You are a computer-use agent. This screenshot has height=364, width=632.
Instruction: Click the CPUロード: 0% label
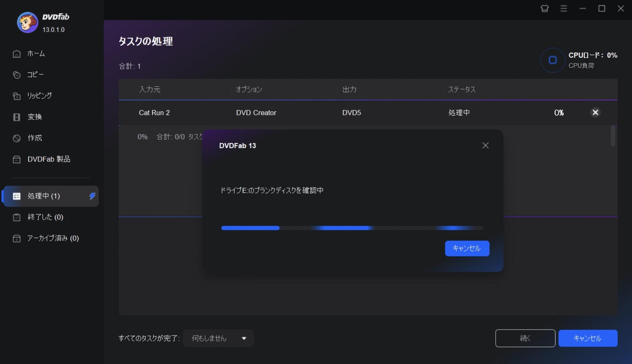[x=593, y=55]
